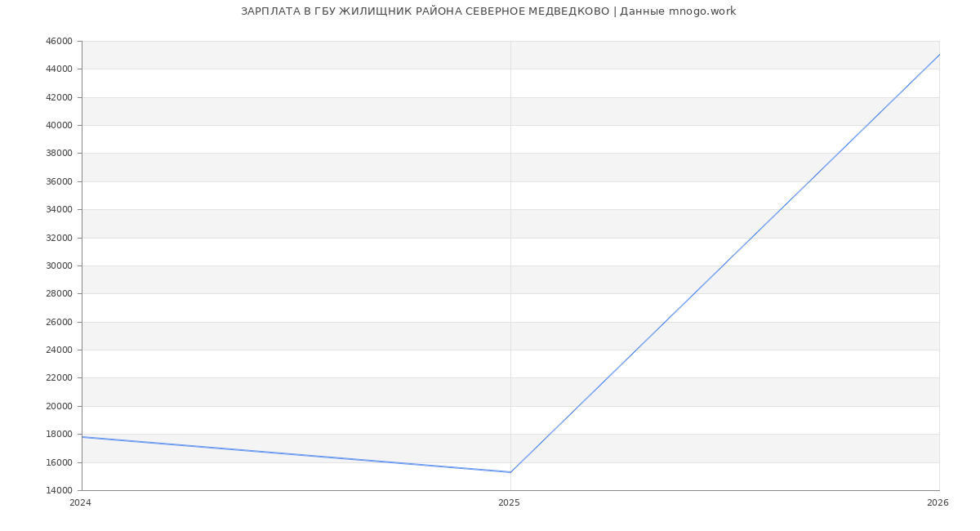Click the chart title text
Viewport: 980px width, 531px height.
(488, 11)
